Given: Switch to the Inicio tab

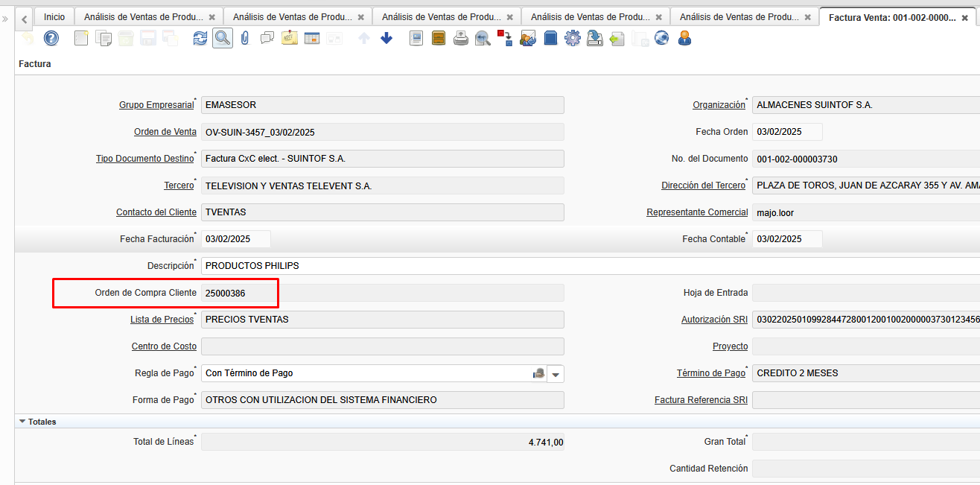Looking at the screenshot, I should pyautogui.click(x=54, y=16).
